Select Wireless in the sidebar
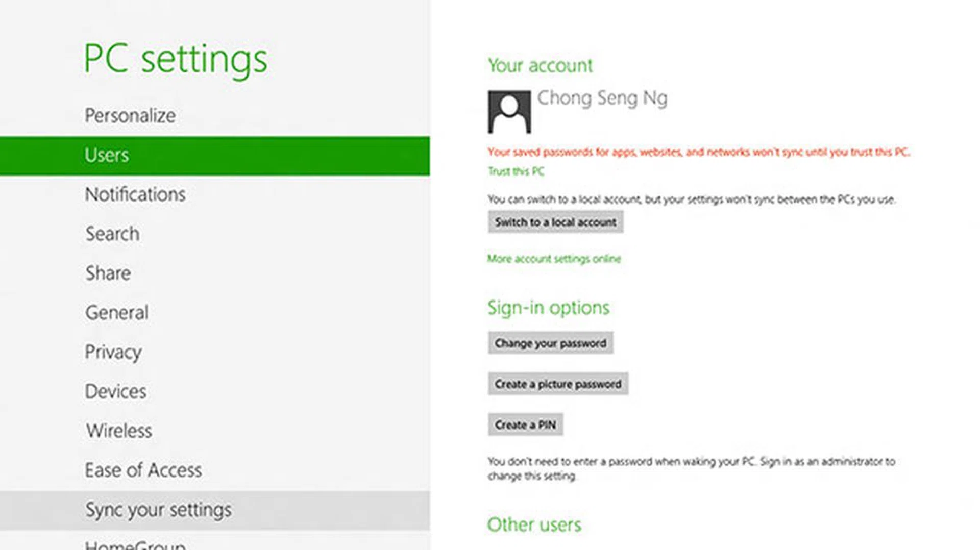Screen dimensions: 980x550 pyautogui.click(x=119, y=431)
